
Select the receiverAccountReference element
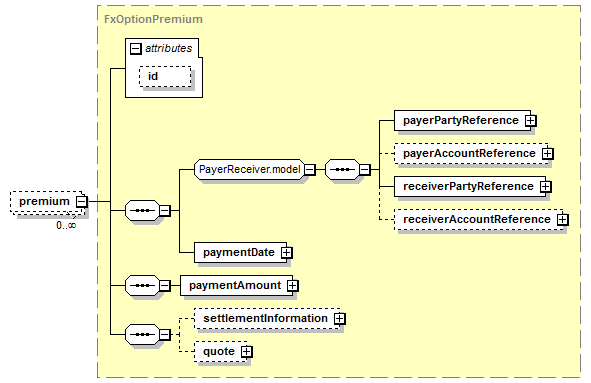click(478, 219)
